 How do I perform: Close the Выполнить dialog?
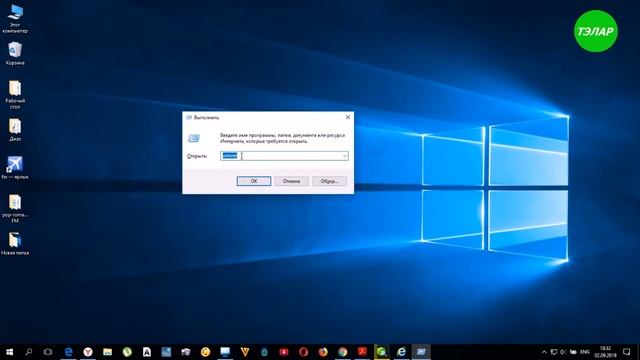(348, 117)
